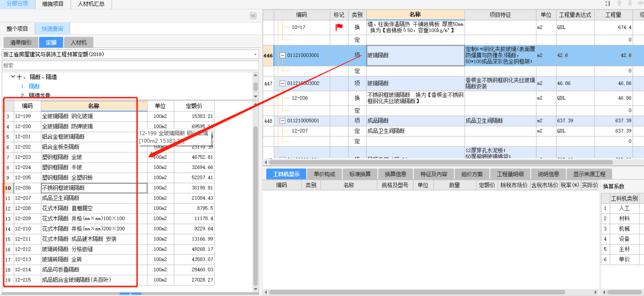Viewport: 644px width, 296px height.
Task: Select quota row 12-205 塑钢框隔断 全塑钢板
Action: (109, 178)
